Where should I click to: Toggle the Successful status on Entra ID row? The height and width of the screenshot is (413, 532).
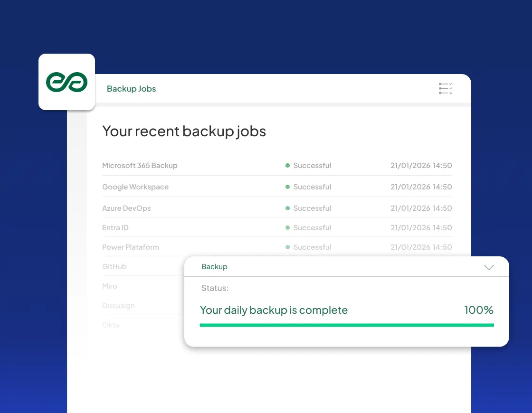[x=312, y=227]
